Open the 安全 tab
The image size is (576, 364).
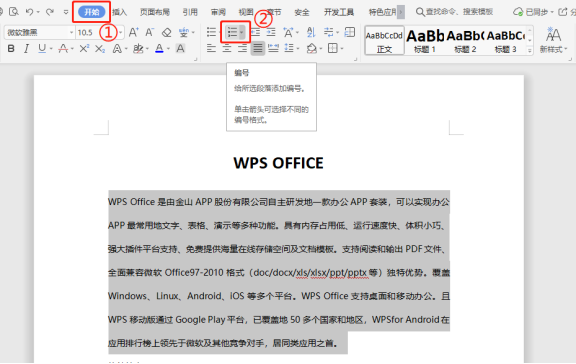tap(302, 12)
